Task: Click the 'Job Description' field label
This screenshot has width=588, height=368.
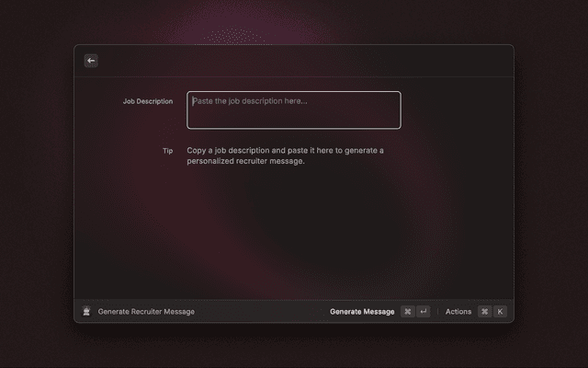Action: point(147,101)
